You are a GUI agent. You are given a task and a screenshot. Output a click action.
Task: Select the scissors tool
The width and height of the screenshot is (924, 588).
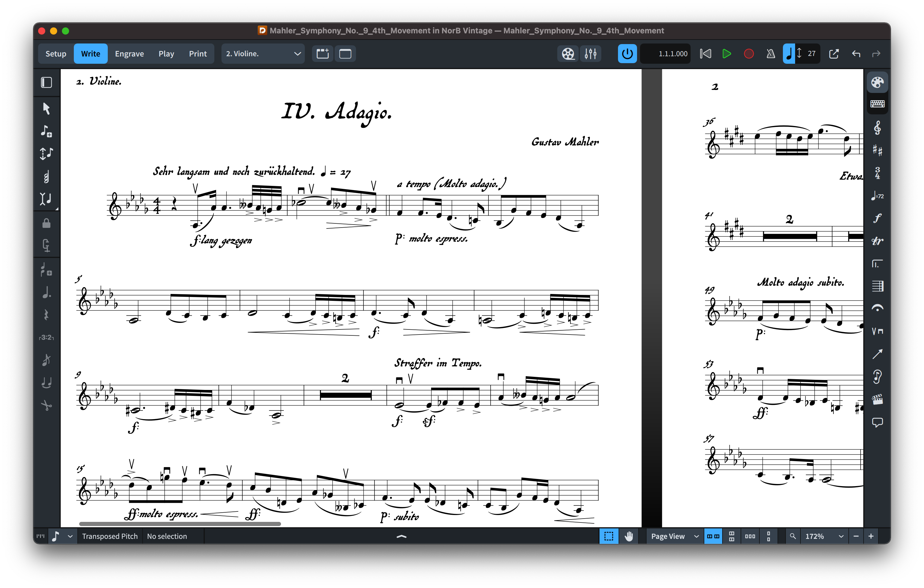point(46,405)
